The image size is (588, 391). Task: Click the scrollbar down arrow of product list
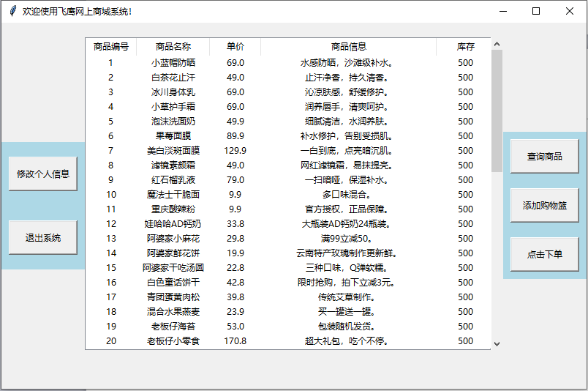(497, 343)
